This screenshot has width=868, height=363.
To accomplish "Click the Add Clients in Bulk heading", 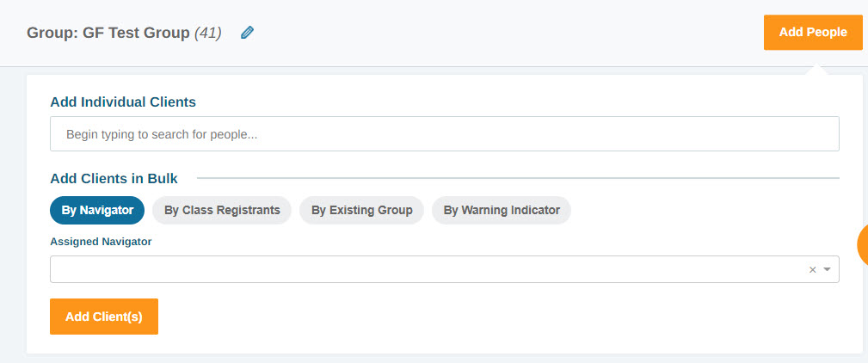I will click(x=114, y=179).
